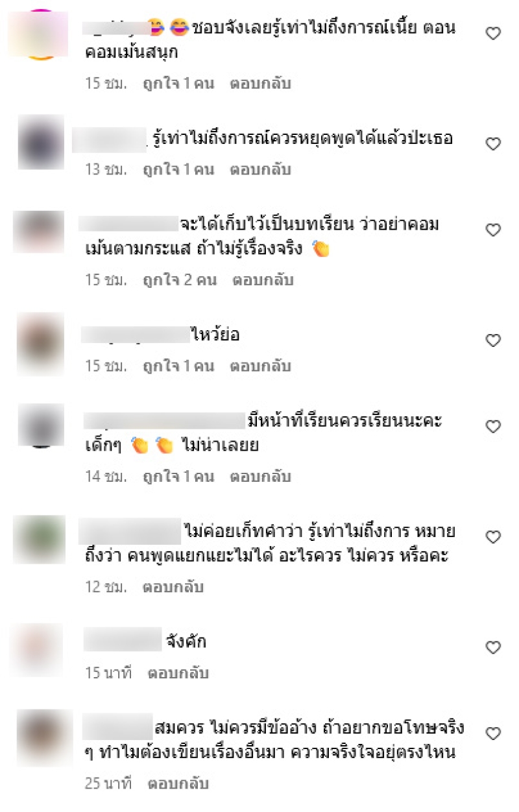Open the blurred username of the จังคัก commenter
The image size is (519, 812).
click(x=123, y=641)
